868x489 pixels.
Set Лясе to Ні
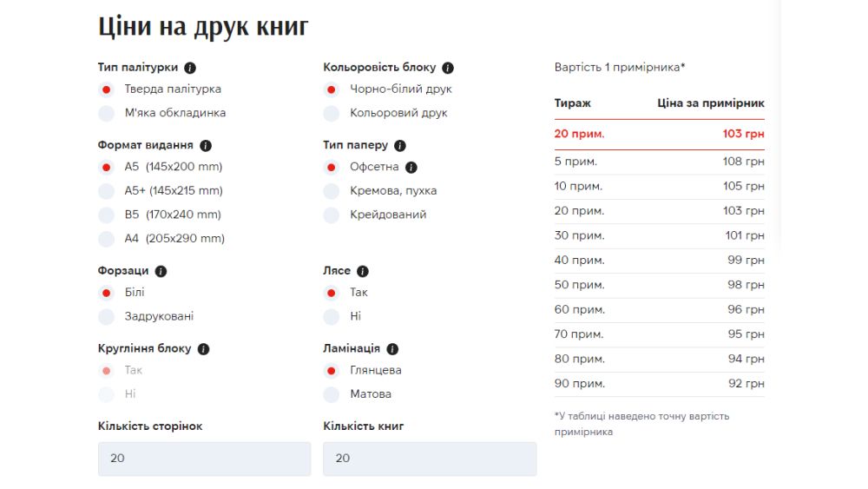332,317
